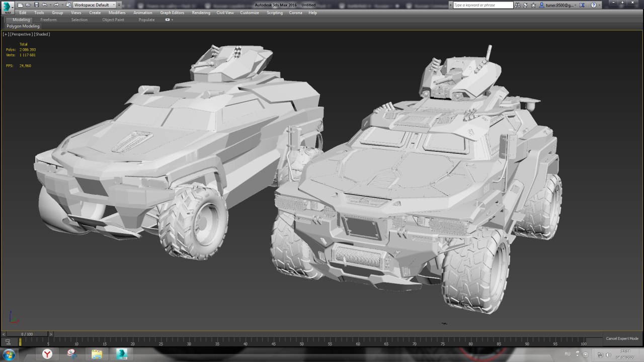The width and height of the screenshot is (644, 362).
Task: Click the FPS 24,960 statistic text
Action: pyautogui.click(x=18, y=65)
